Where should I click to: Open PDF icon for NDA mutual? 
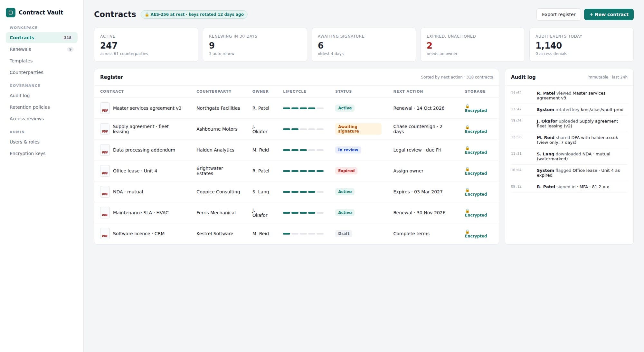click(105, 192)
